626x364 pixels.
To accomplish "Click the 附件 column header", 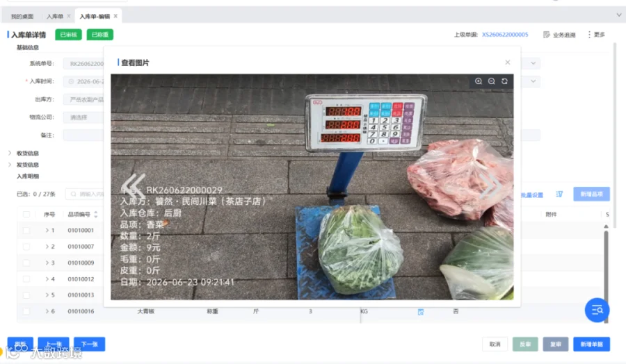I will (x=551, y=215).
